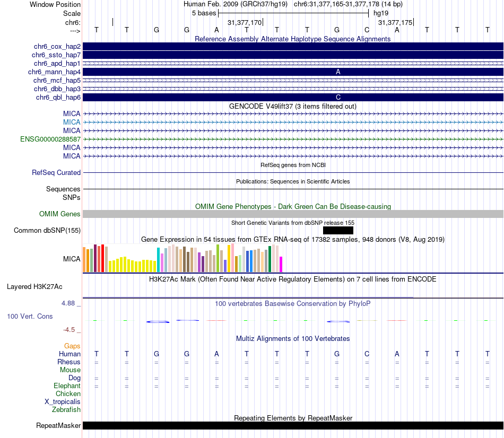Viewport: 504px width, 438px height.
Task: Click the sequence direction arrow '--->'
Action: point(75,31)
